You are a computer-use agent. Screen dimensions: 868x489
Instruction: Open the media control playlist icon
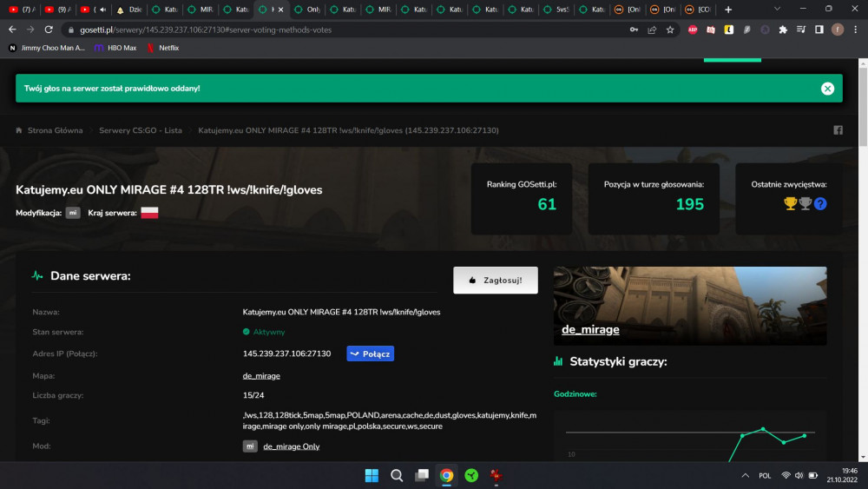click(801, 30)
